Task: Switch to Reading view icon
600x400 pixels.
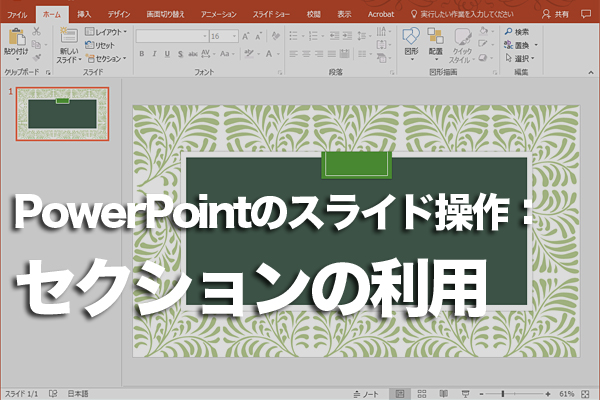Action: pos(443,394)
